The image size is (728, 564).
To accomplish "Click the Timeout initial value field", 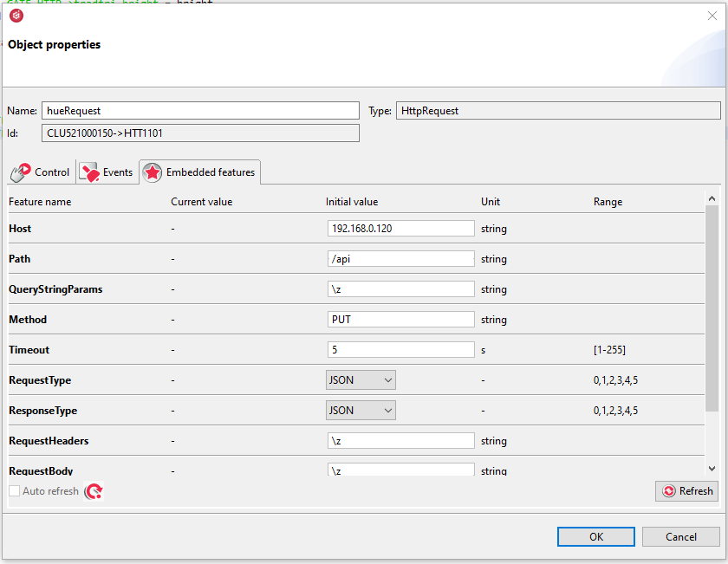I will point(400,349).
